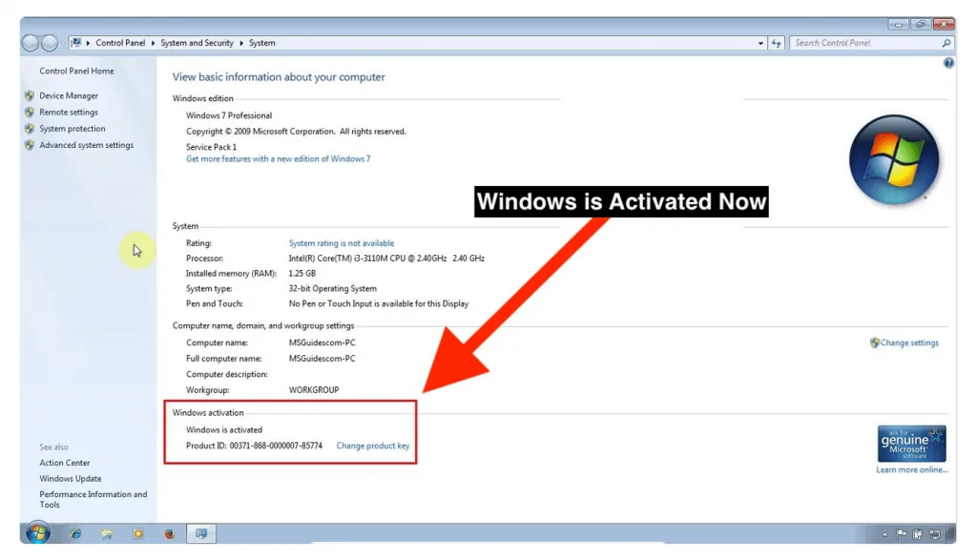Screen dimensions: 977x560
Task: Click the Remote settings shield icon
Action: click(30, 113)
